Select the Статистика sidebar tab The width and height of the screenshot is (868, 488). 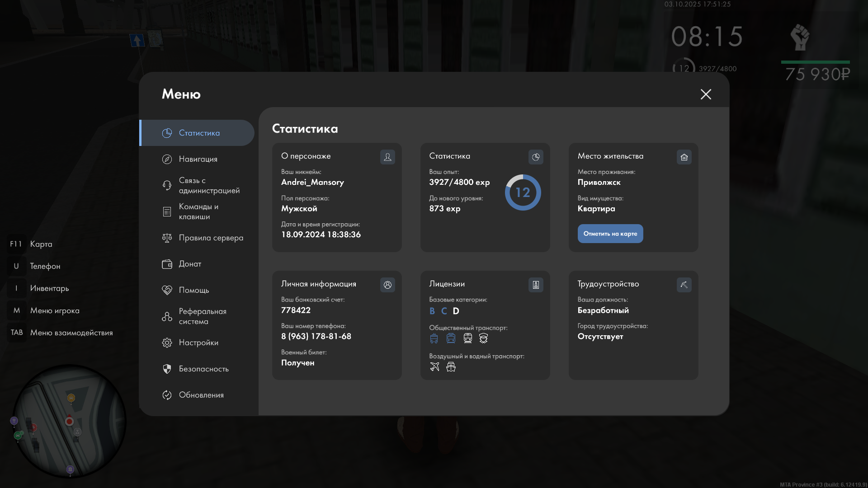(199, 133)
